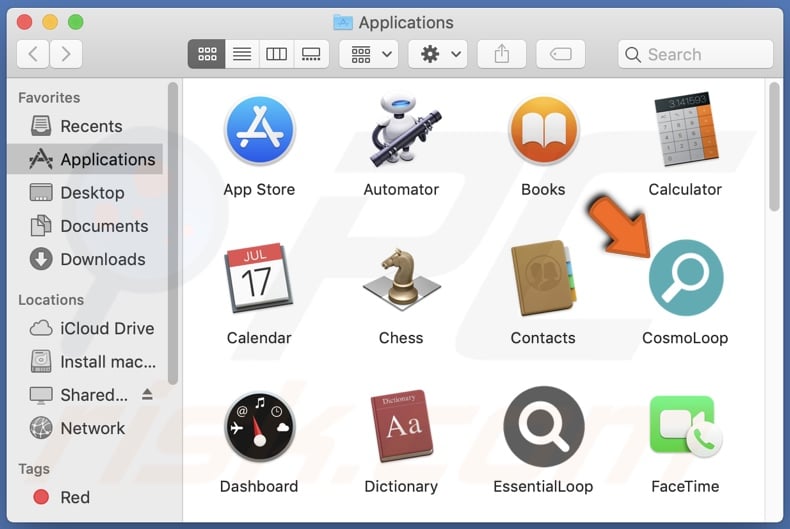Switch to icon view
Image resolution: width=790 pixels, height=529 pixels.
(x=207, y=54)
